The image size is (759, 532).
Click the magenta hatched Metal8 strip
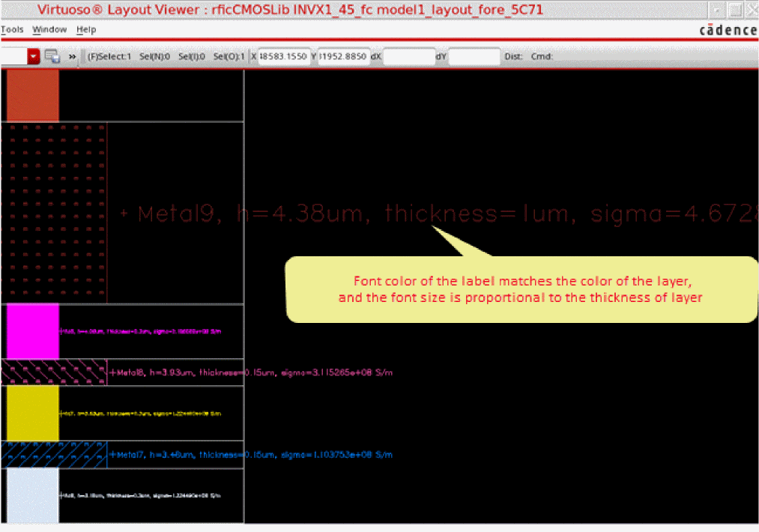point(54,372)
